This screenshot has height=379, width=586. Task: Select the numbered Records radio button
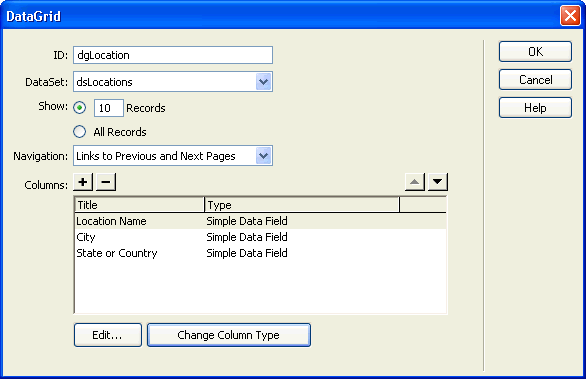(79, 108)
